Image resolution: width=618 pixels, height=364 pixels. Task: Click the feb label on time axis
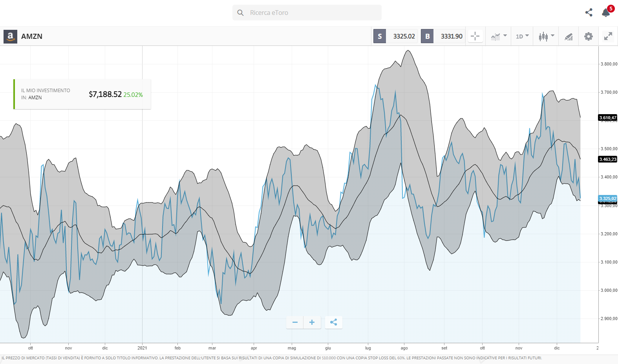coord(177,348)
